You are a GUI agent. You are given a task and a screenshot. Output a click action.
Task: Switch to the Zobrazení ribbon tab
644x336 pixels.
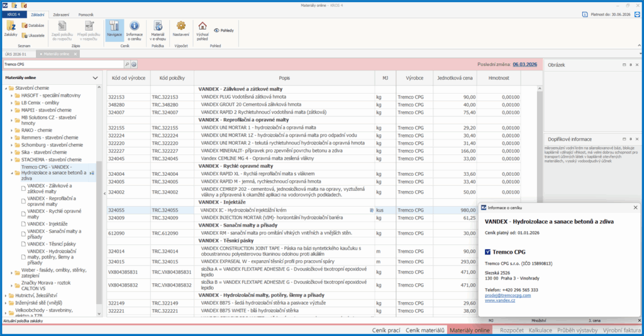[x=62, y=13]
